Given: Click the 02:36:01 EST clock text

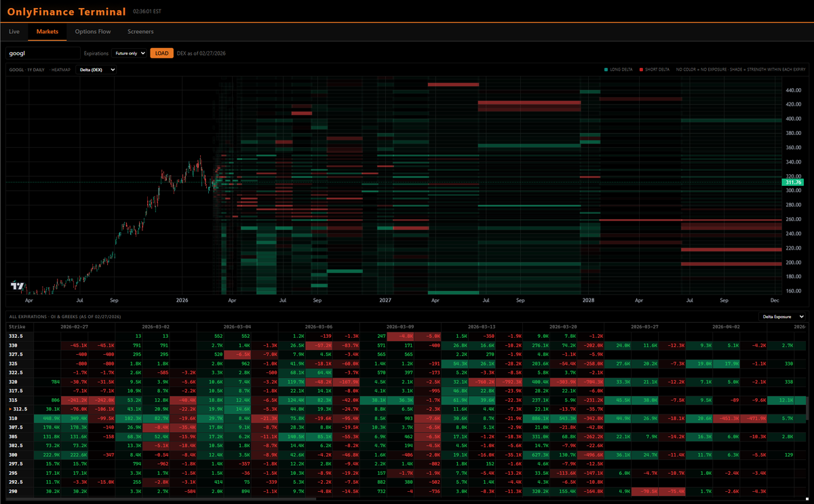Looking at the screenshot, I should [149, 12].
